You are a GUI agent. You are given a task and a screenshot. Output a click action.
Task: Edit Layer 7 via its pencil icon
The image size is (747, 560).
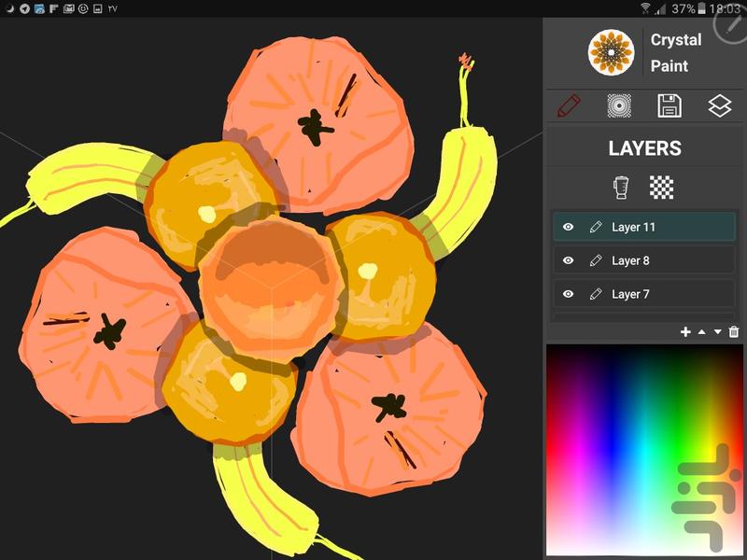(x=596, y=294)
